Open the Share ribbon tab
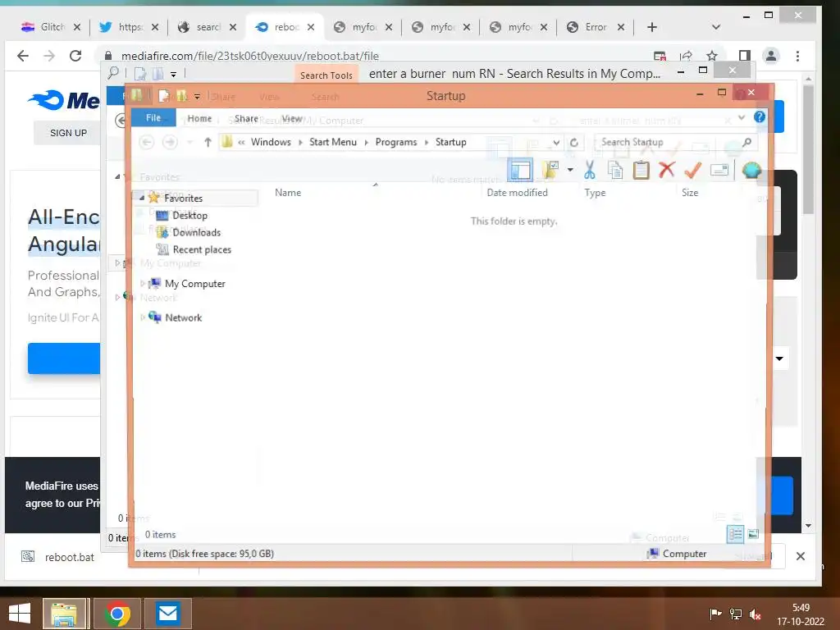This screenshot has width=840, height=630. tap(246, 118)
